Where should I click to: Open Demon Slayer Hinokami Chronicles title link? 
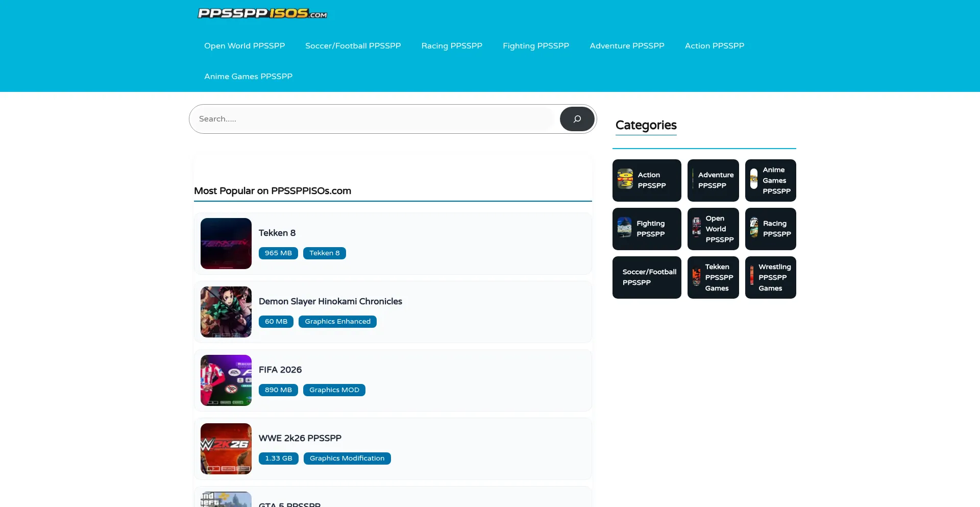(x=330, y=301)
